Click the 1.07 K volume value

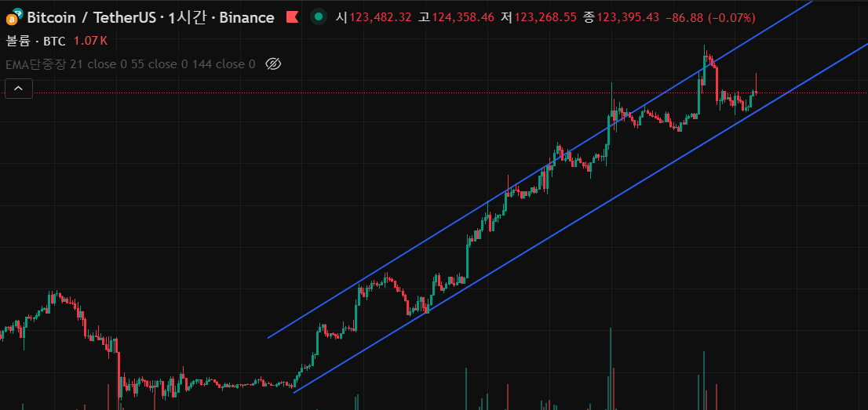(x=90, y=41)
